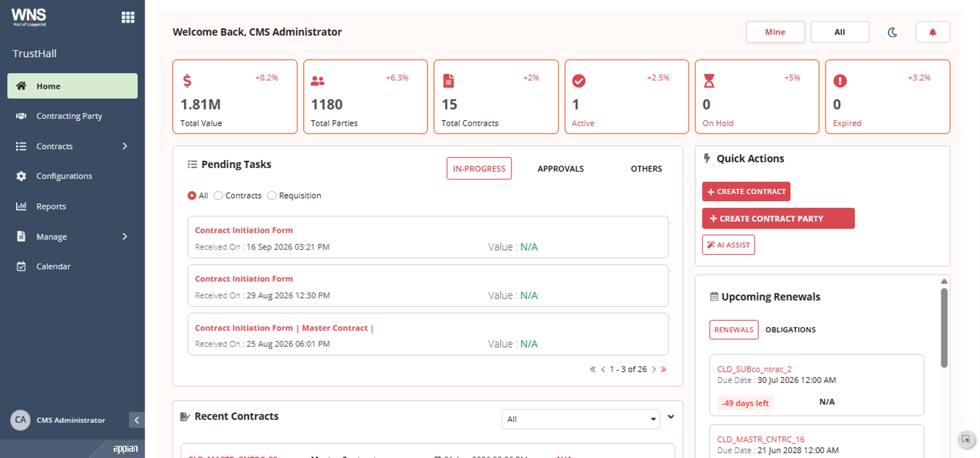The width and height of the screenshot is (980, 458).
Task: Click the people icon on Total Parties
Action: click(x=317, y=81)
